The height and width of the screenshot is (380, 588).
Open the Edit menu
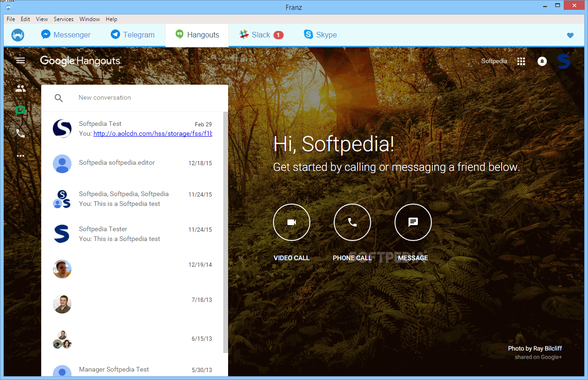pos(25,19)
